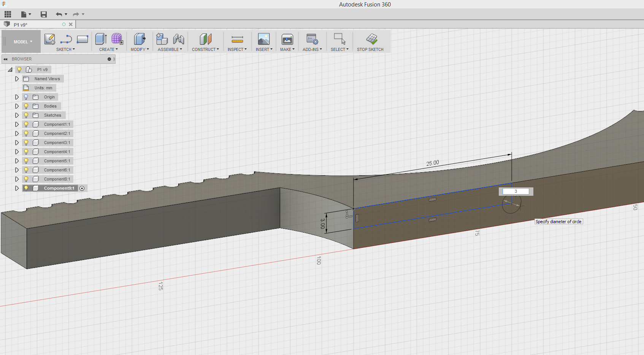Click the circle diameter input field
The image size is (644, 355).
(516, 191)
